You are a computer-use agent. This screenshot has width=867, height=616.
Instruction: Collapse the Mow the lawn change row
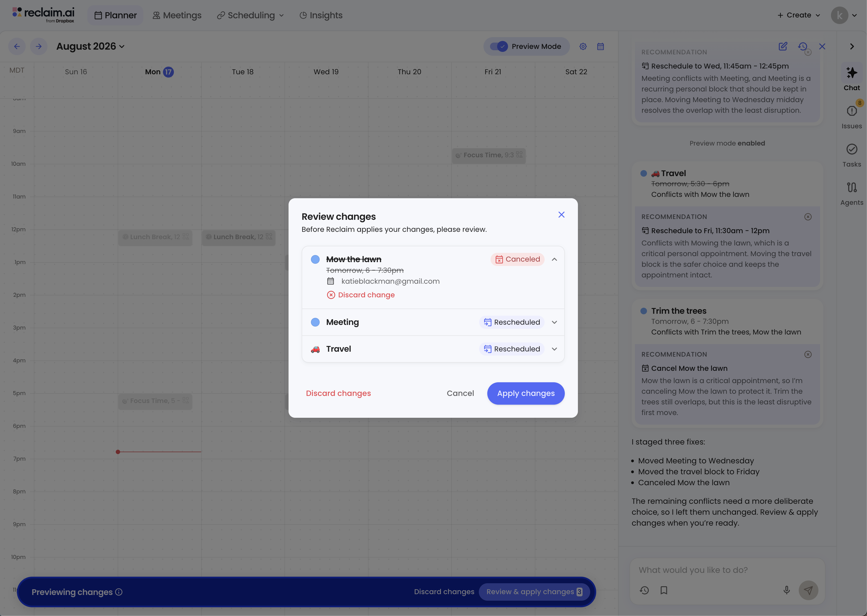pyautogui.click(x=554, y=259)
